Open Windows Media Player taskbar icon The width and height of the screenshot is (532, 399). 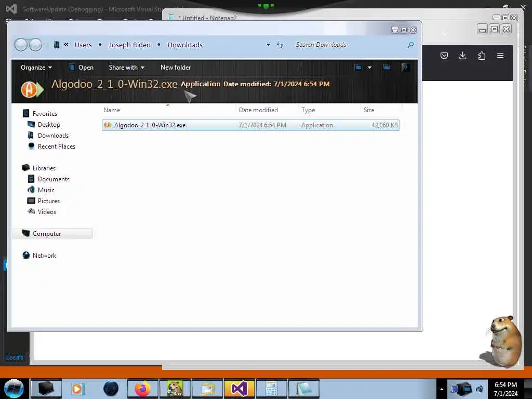(77, 389)
